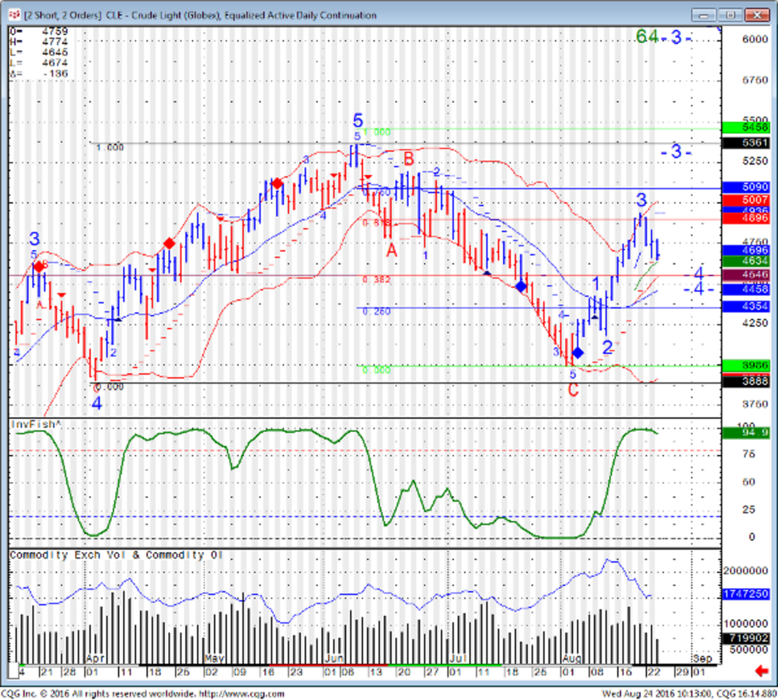Select the blue diamond marker at August low

point(578,353)
